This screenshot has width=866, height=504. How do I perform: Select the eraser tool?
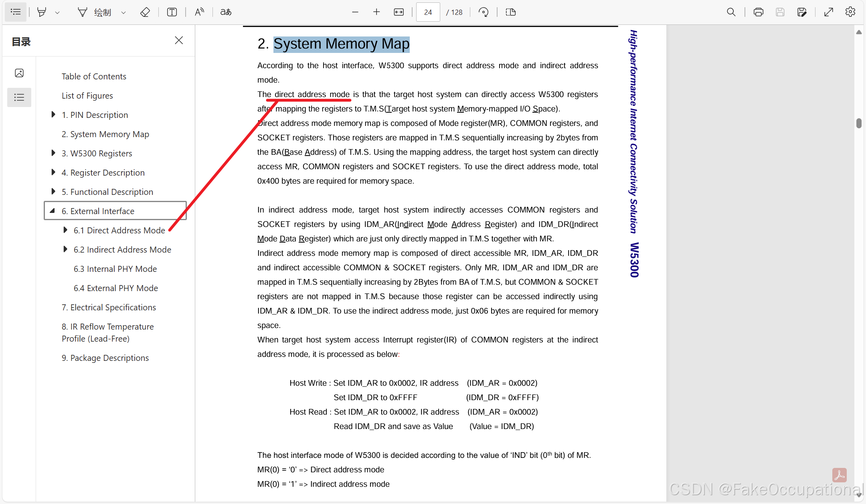pyautogui.click(x=145, y=12)
